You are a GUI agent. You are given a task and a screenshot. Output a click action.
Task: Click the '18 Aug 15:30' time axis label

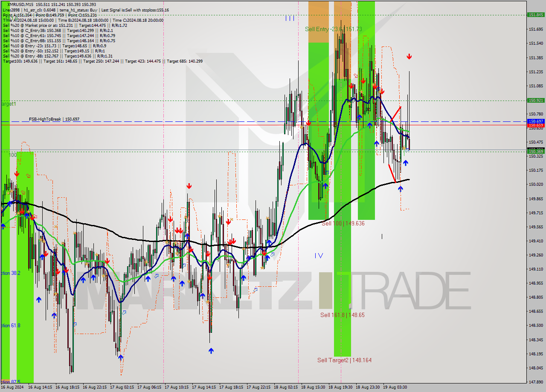click(313, 387)
